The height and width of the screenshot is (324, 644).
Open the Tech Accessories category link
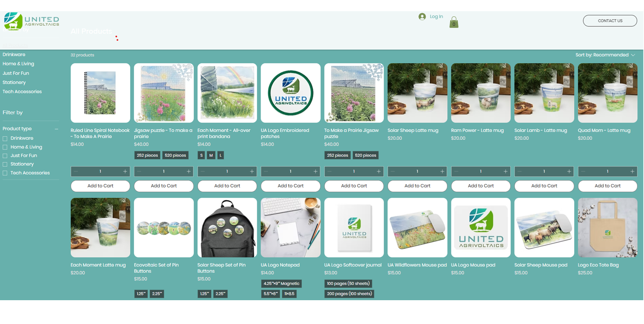click(22, 92)
